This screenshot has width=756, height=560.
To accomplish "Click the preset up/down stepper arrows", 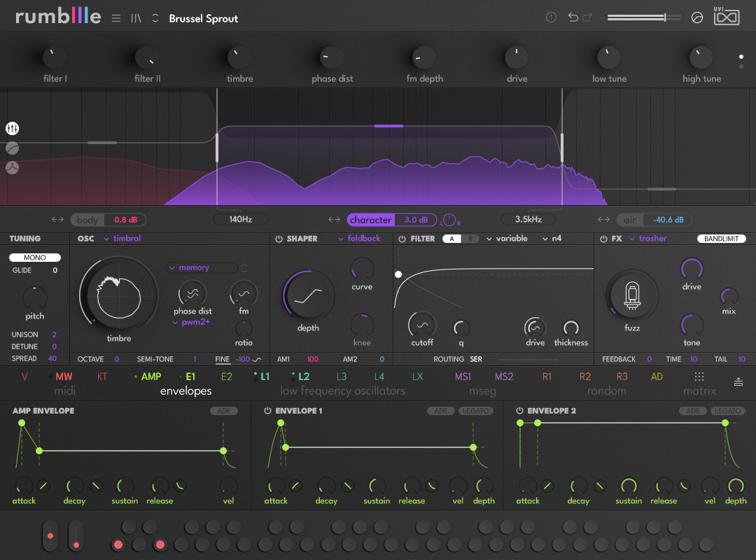I will [x=155, y=18].
